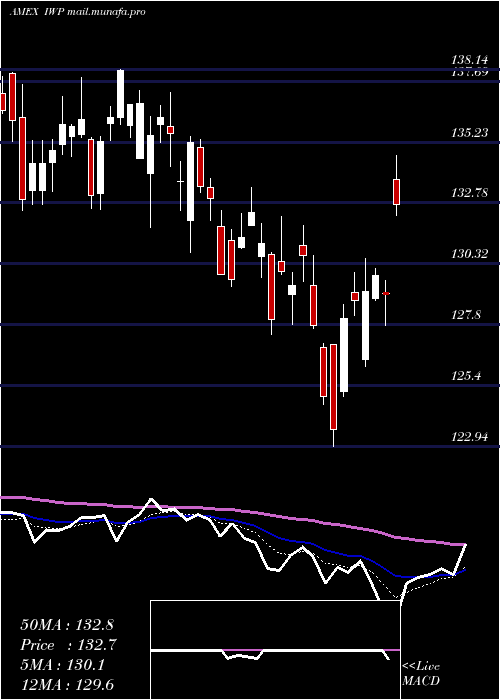Click the 125.4 price level label
Image resolution: width=500 pixels, height=700 pixels.
466,376
